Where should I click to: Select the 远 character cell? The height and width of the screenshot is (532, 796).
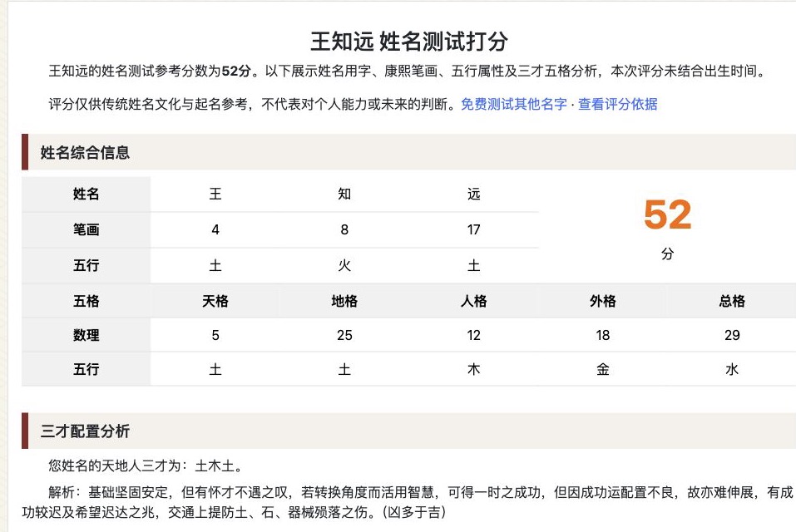point(473,194)
